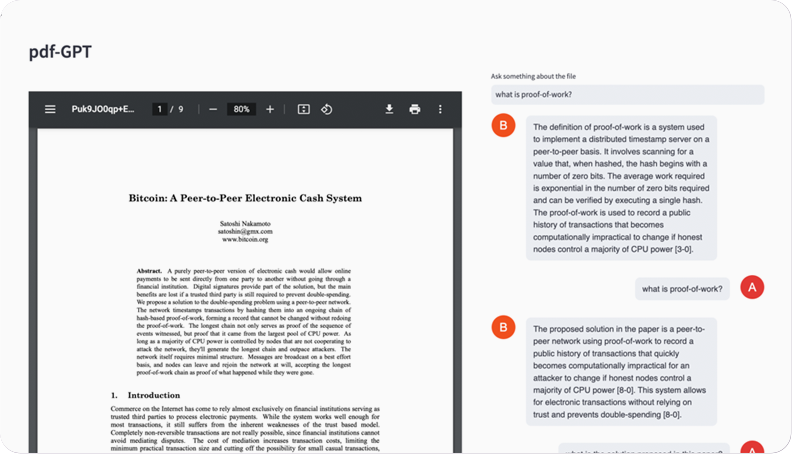792x454 pixels.
Task: Click the "what is proof-of-work?" user message bubble
Action: pyautogui.click(x=682, y=289)
